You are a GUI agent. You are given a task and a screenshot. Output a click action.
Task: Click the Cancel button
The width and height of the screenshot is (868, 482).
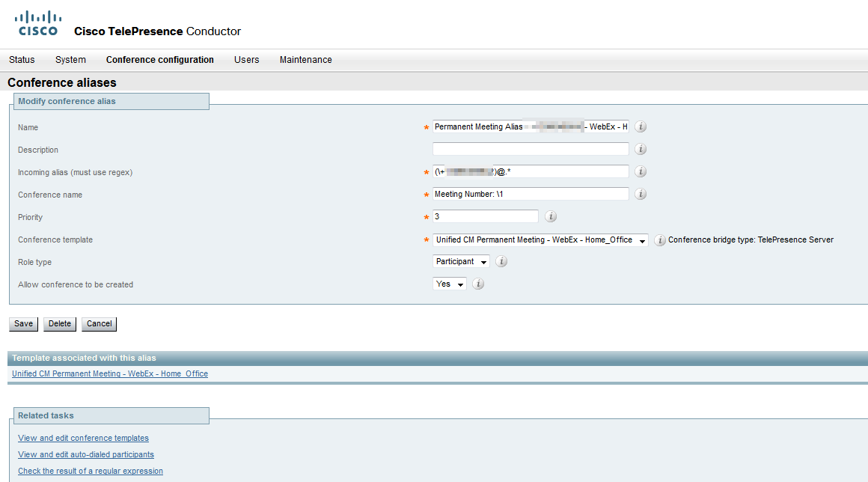tap(99, 324)
